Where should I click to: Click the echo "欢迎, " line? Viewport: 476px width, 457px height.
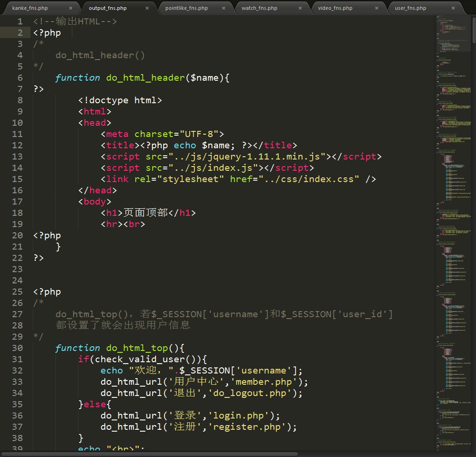pos(201,371)
